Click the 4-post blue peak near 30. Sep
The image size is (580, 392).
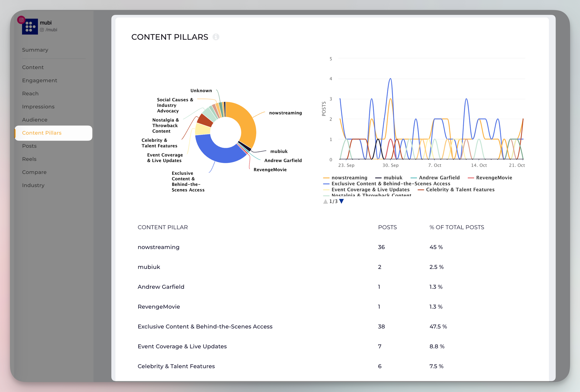390,79
